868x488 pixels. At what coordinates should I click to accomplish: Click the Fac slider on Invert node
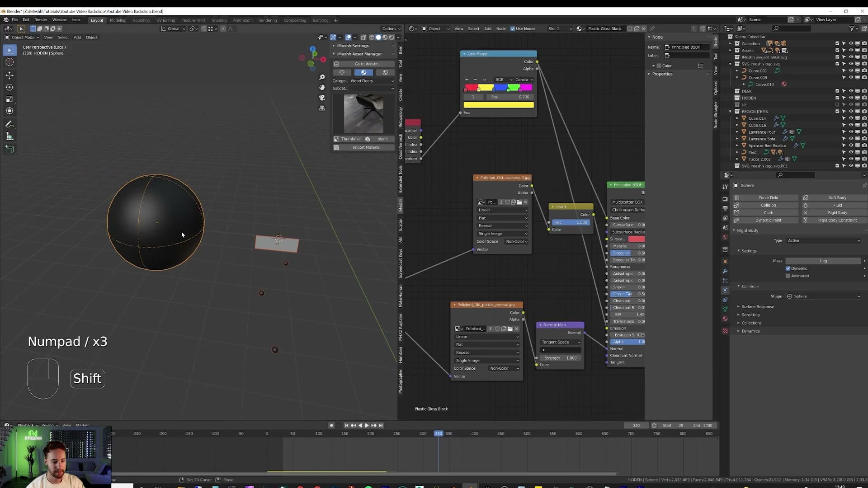571,222
